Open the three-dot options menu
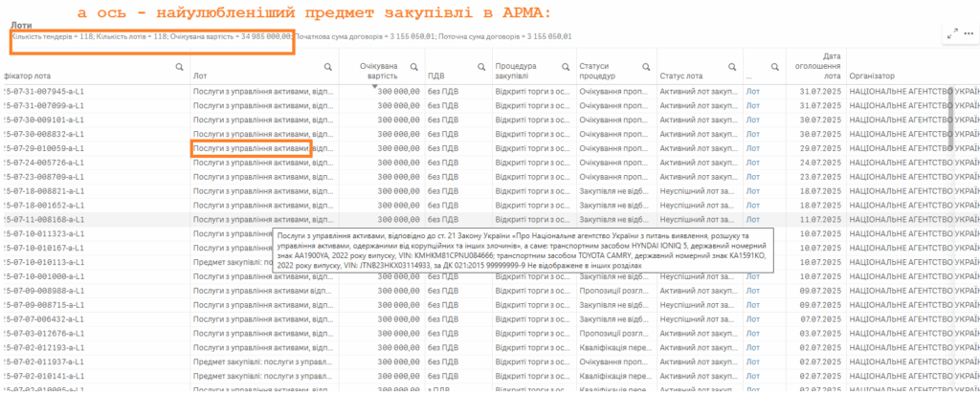This screenshot has width=980, height=393. click(969, 33)
